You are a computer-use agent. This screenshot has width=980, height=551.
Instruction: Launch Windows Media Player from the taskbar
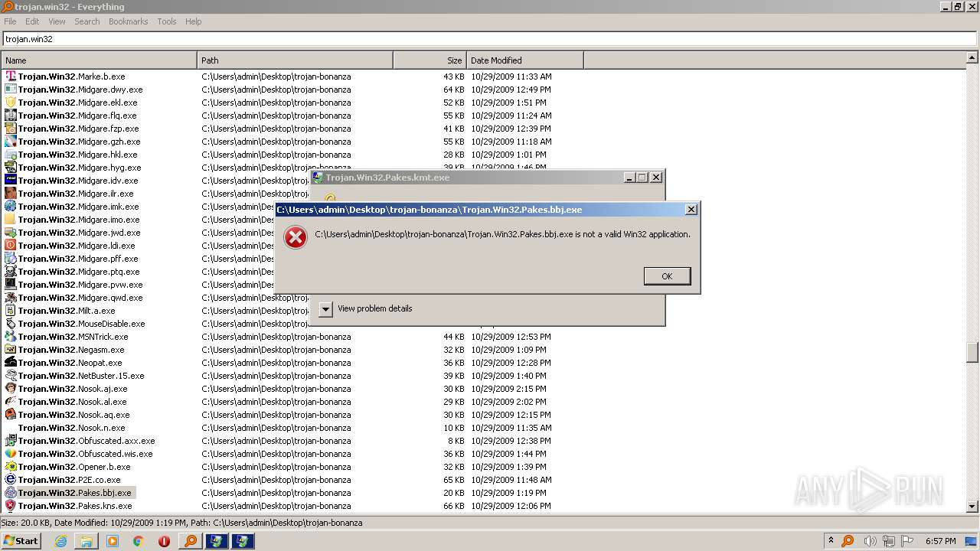(x=113, y=541)
